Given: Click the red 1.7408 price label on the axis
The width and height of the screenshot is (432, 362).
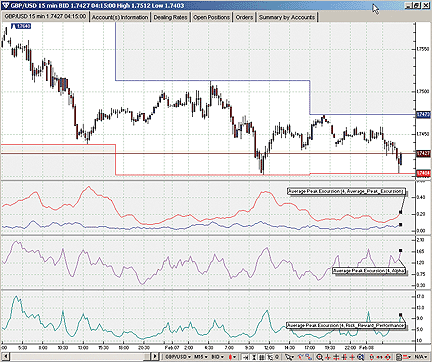Looking at the screenshot, I should click(x=424, y=173).
